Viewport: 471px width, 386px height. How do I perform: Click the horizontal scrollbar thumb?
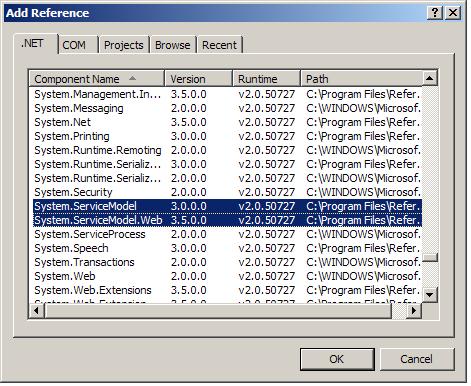(x=218, y=311)
